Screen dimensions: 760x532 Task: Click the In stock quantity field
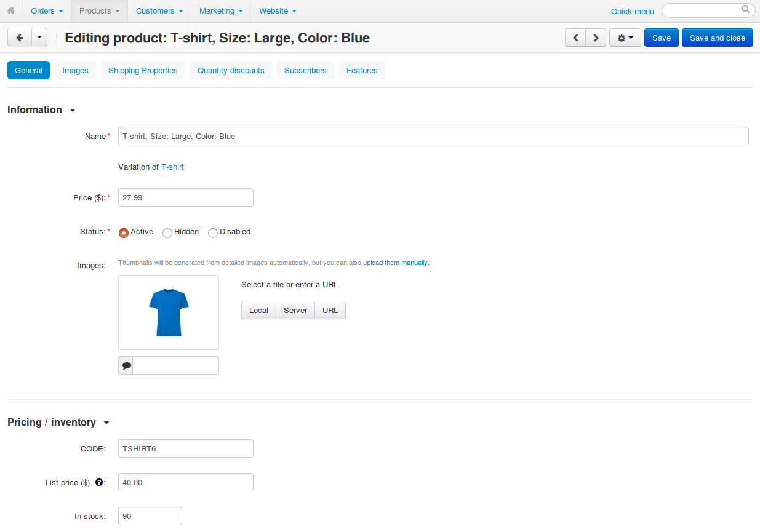coord(150,516)
